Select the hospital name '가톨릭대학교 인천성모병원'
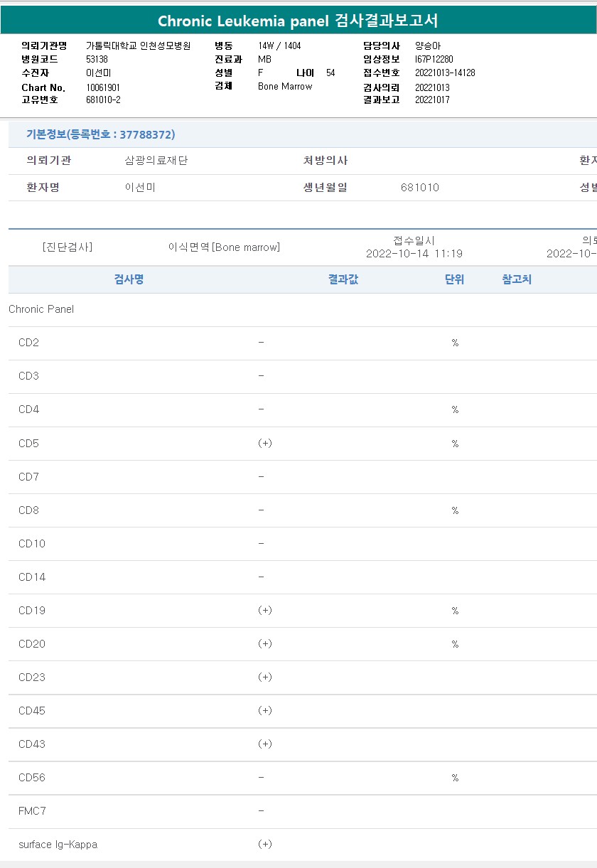 (x=139, y=45)
